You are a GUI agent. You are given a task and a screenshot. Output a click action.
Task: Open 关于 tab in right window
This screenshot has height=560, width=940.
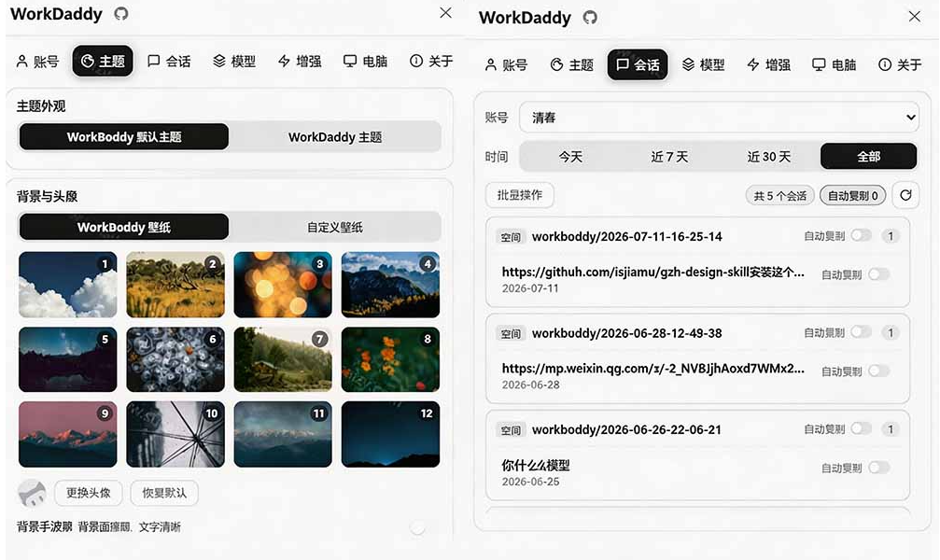click(x=900, y=64)
